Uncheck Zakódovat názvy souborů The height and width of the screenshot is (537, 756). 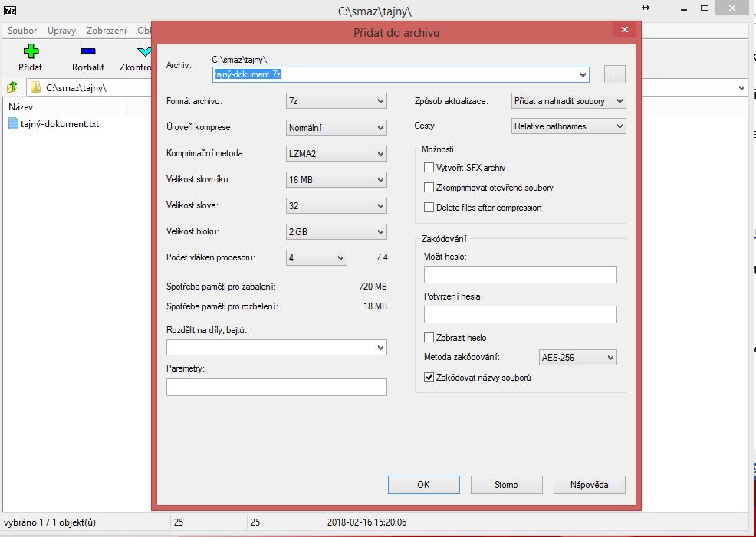429,378
